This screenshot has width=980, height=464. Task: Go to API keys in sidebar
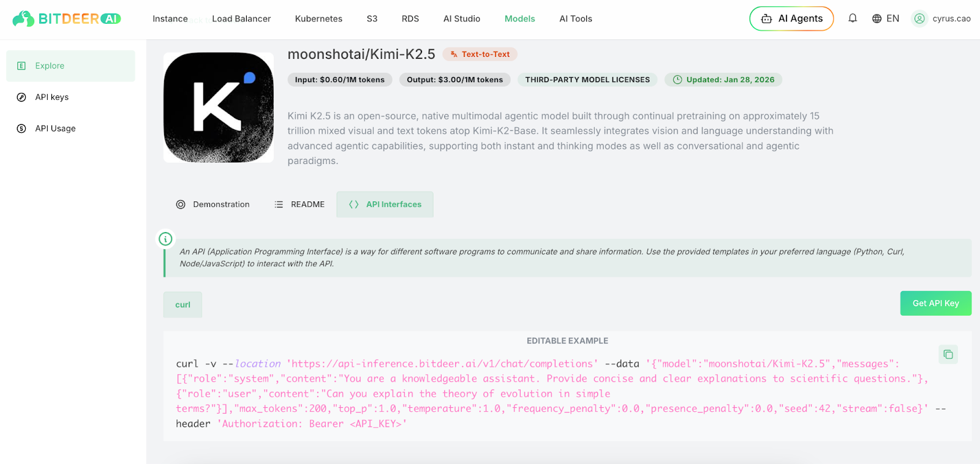pyautogui.click(x=52, y=97)
